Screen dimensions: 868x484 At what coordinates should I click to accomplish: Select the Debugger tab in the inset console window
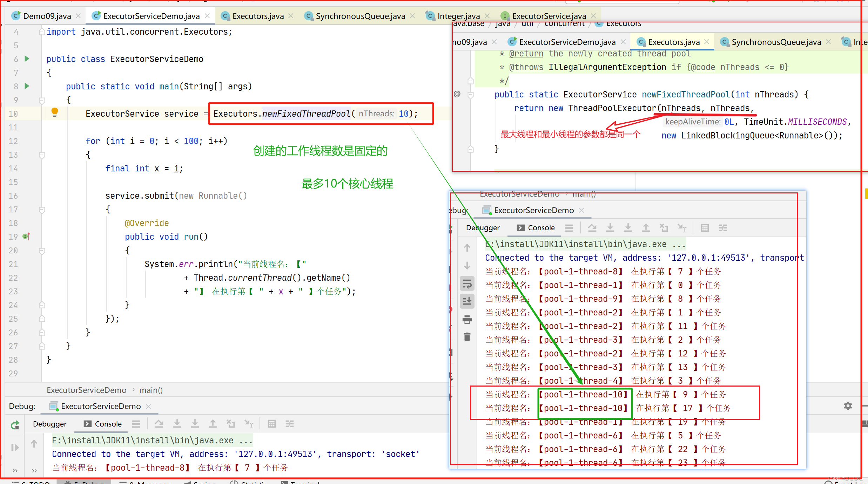pos(483,228)
